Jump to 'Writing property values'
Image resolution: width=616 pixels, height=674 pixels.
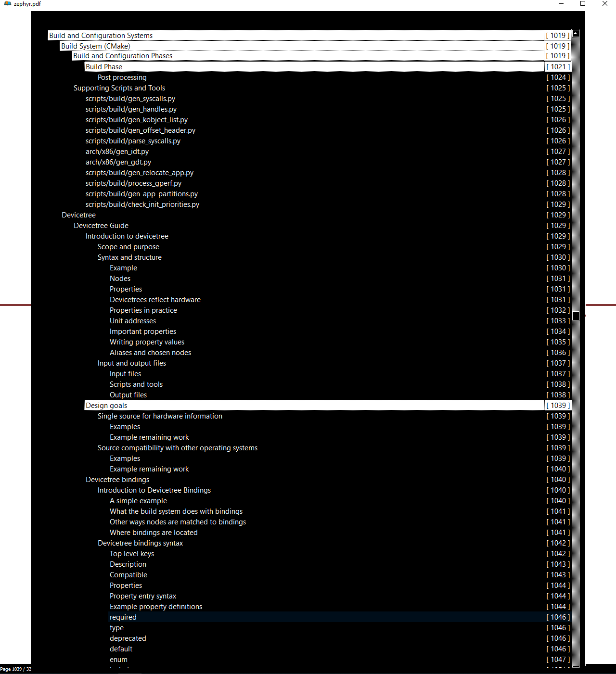point(147,342)
